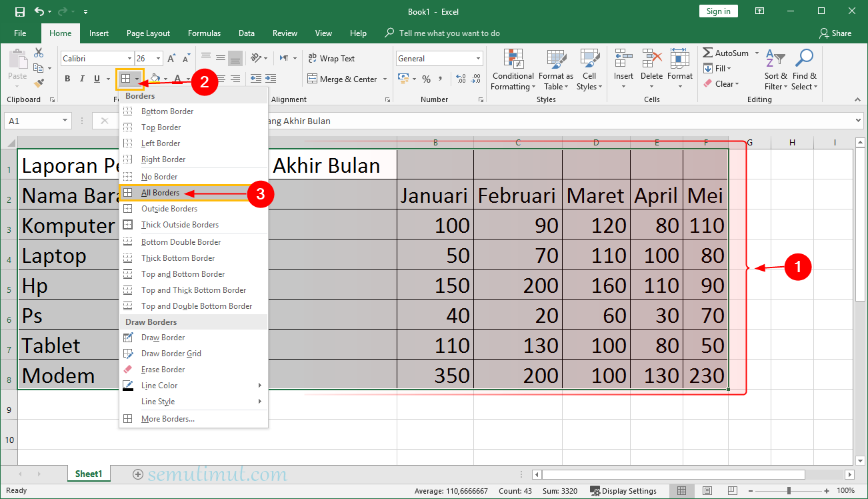Viewport: 868px width, 499px height.
Task: Toggle Italic formatting
Action: pyautogui.click(x=82, y=79)
